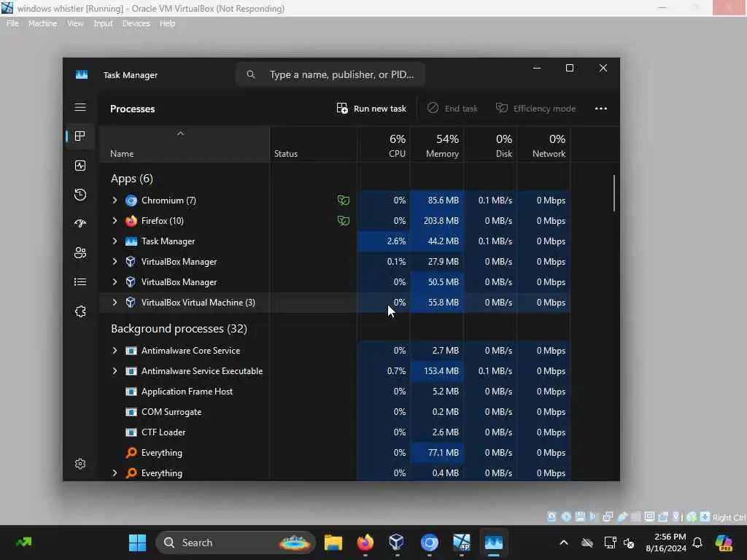Expand the first VirtualBox Manager row
This screenshot has width=747, height=560.
(115, 262)
